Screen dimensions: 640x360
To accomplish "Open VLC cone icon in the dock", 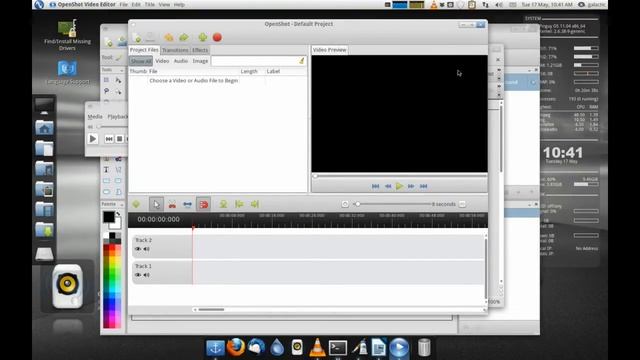I will 317,348.
